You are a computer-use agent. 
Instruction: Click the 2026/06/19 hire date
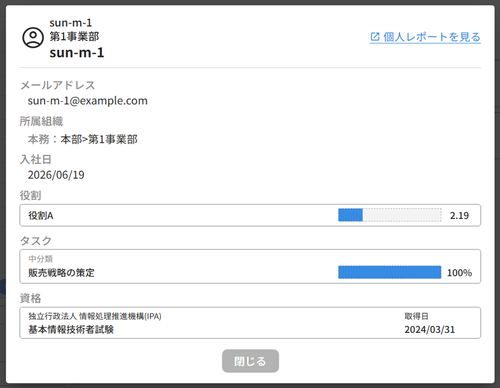[56, 175]
